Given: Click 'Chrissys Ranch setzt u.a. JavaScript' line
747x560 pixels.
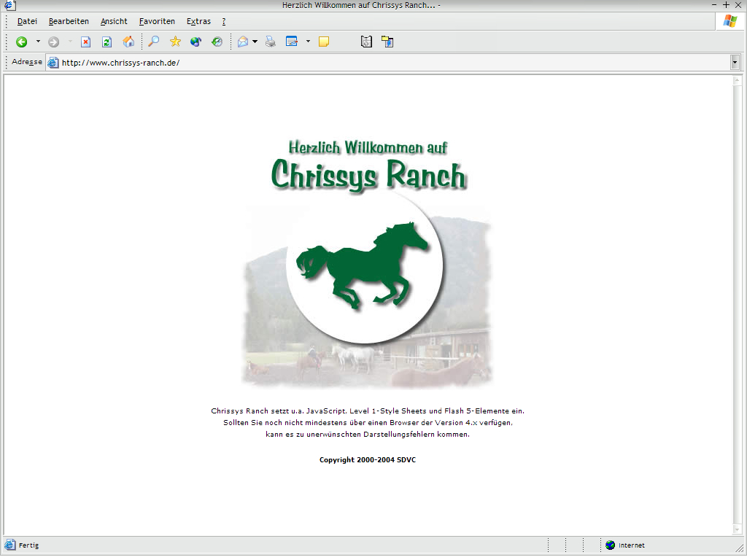Looking at the screenshot, I should click(x=368, y=411).
